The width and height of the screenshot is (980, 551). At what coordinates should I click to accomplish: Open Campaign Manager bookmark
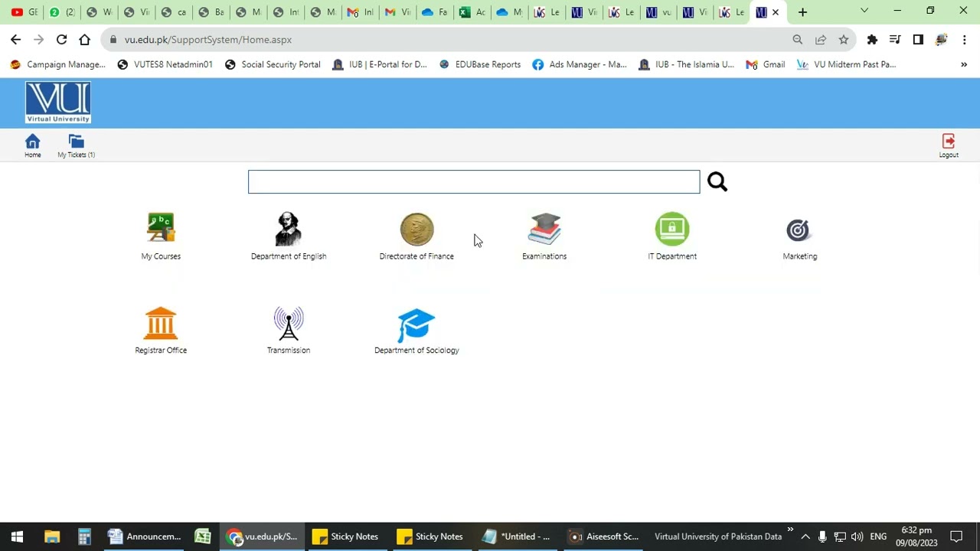pos(57,64)
